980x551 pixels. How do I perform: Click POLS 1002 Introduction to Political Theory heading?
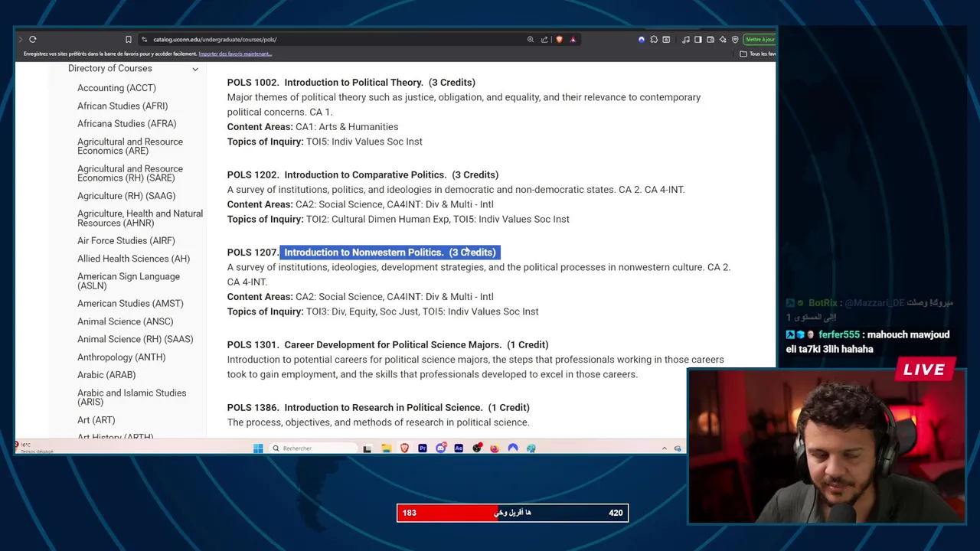(351, 82)
